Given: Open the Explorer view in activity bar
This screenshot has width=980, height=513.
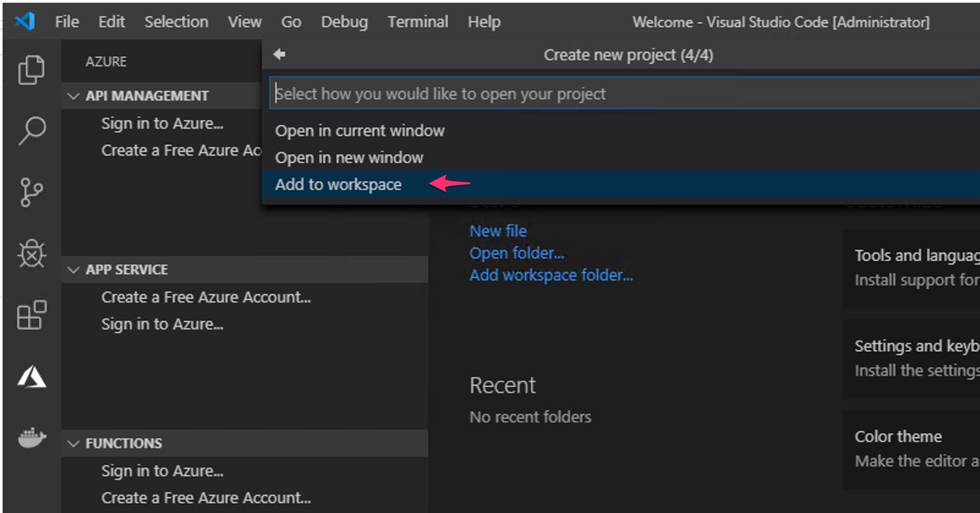Looking at the screenshot, I should pos(31,70).
